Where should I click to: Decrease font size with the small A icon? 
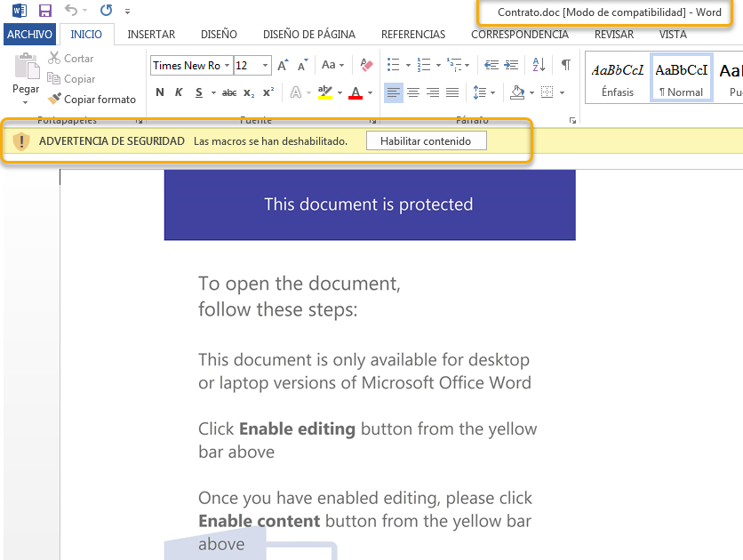click(302, 65)
